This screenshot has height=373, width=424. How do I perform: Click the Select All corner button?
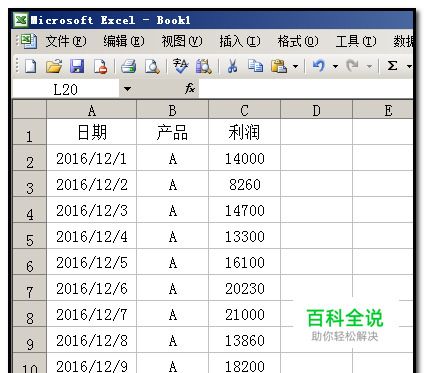(x=29, y=109)
